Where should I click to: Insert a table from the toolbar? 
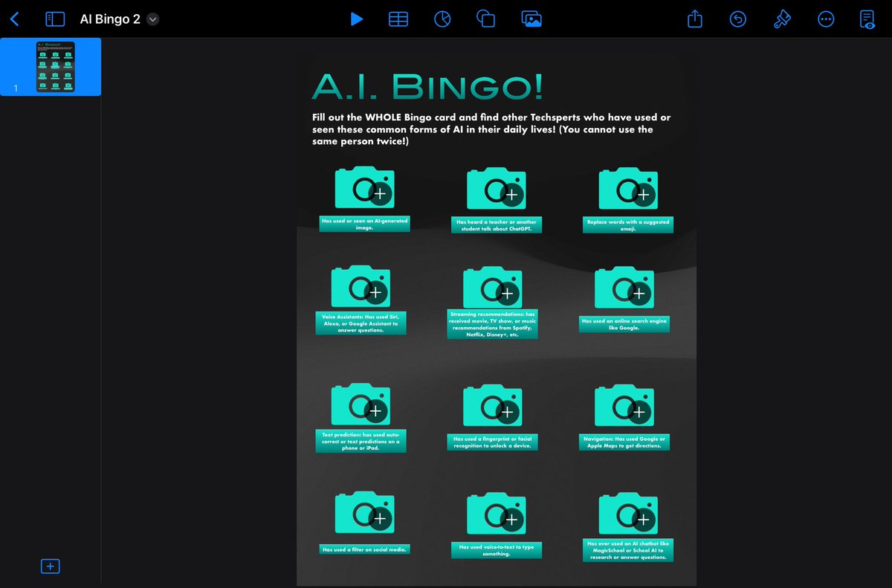coord(398,19)
